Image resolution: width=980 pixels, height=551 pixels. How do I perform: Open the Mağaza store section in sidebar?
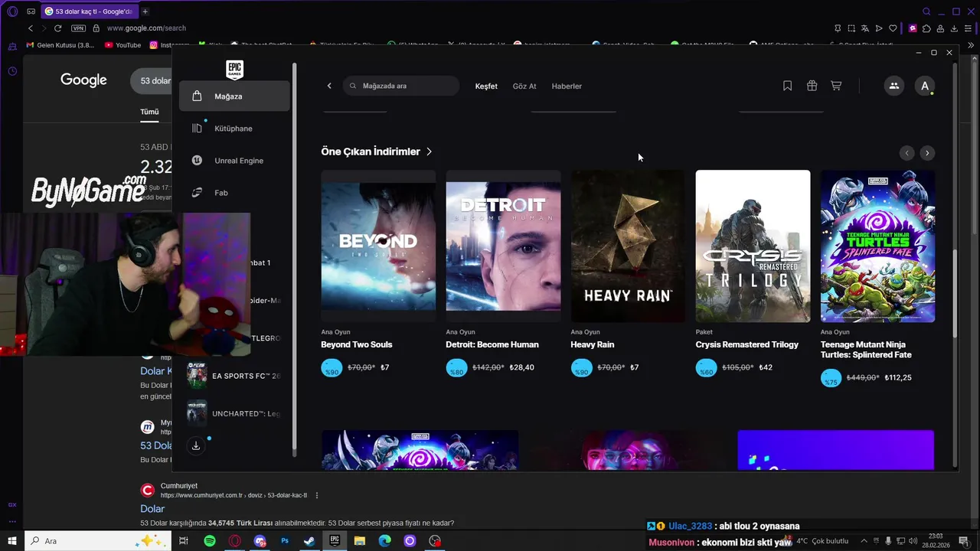234,96
